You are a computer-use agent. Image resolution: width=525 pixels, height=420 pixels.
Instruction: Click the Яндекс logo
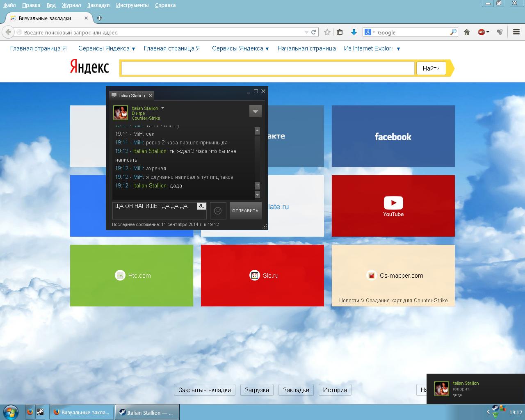[x=89, y=67]
